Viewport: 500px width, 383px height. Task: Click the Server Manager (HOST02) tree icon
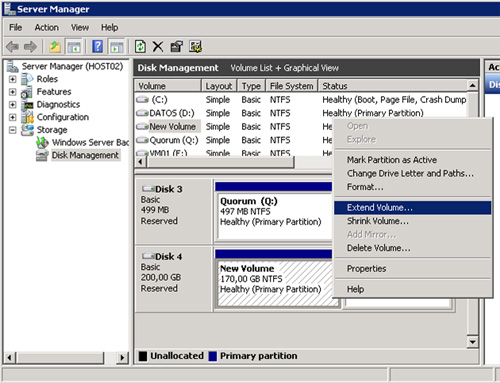[13, 66]
